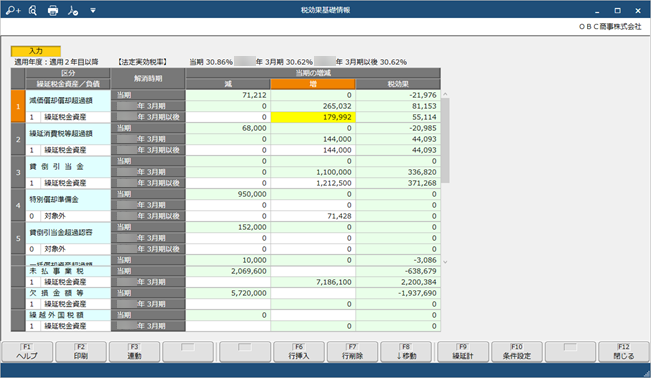Click the cell with value 265,032
This screenshot has width=651, height=378.
coord(313,106)
